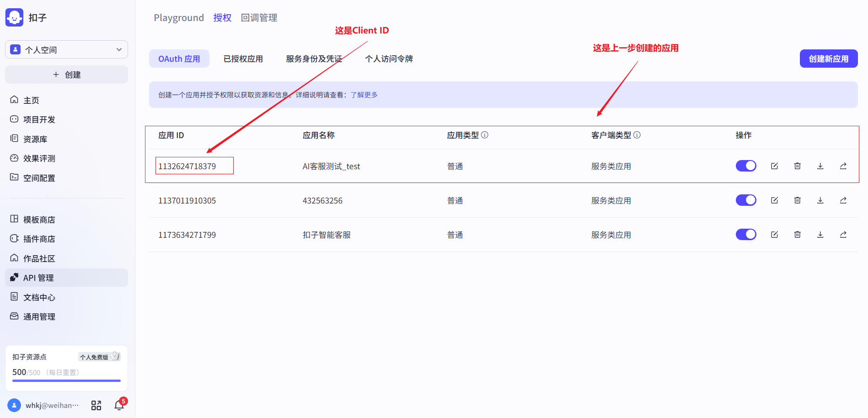Screen dimensions: 868x418
Task: Open the 个人免费版 plan badge
Action: coord(98,357)
